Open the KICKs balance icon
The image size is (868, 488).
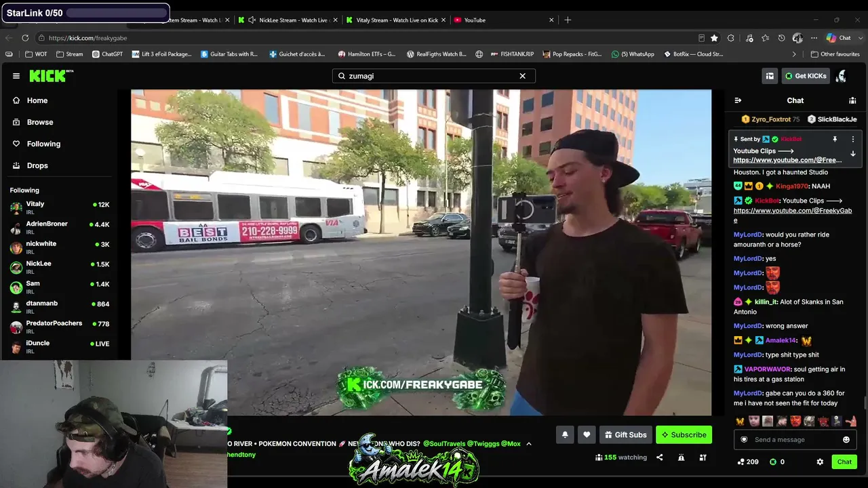pyautogui.click(x=777, y=462)
